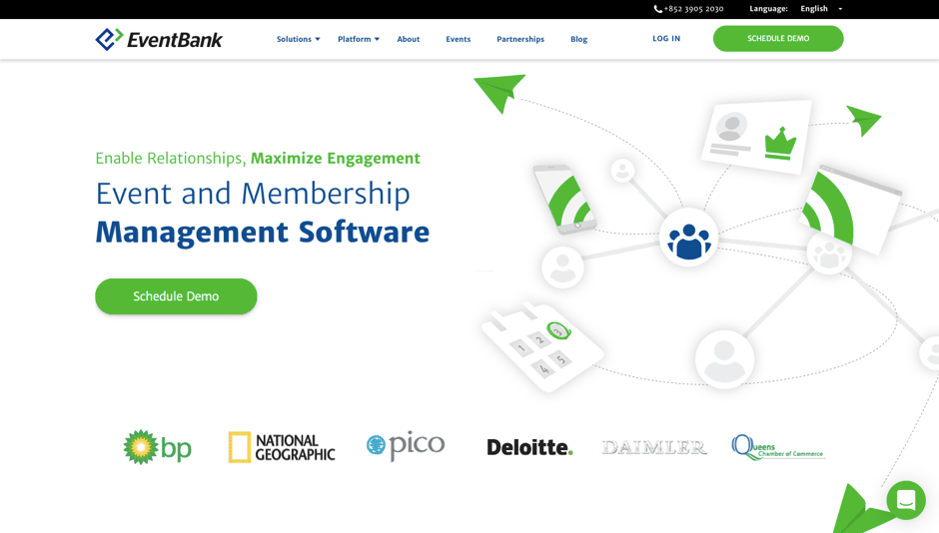This screenshot has height=533, width=939.
Task: Click the LOG IN link
Action: [x=667, y=38]
